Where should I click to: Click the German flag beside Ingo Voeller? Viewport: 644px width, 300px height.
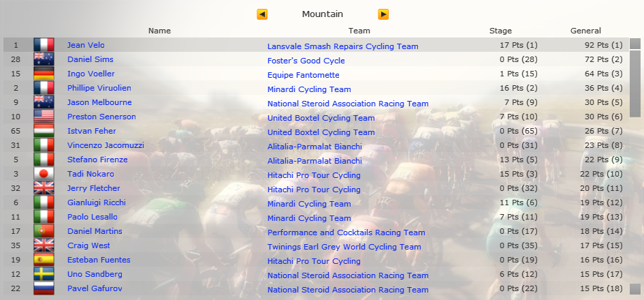pos(44,74)
